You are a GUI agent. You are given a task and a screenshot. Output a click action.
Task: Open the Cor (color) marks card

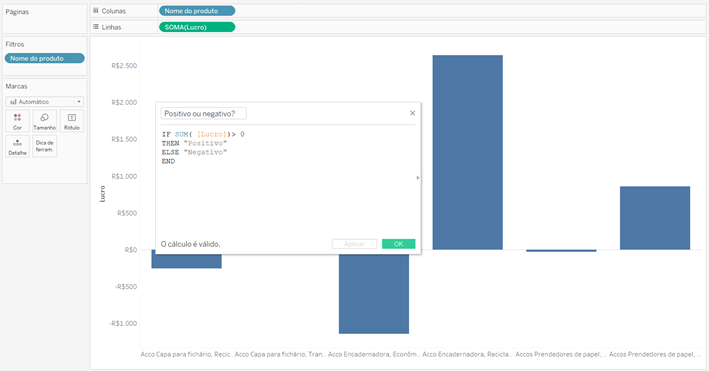point(17,121)
